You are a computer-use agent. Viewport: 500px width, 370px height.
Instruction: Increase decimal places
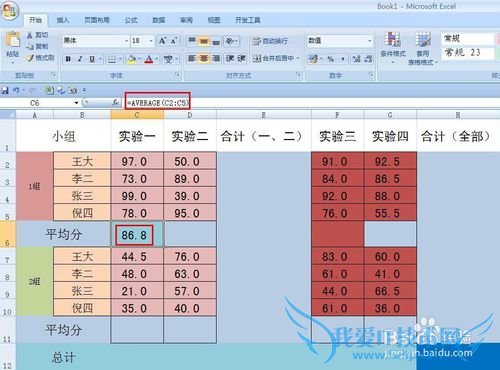click(357, 59)
